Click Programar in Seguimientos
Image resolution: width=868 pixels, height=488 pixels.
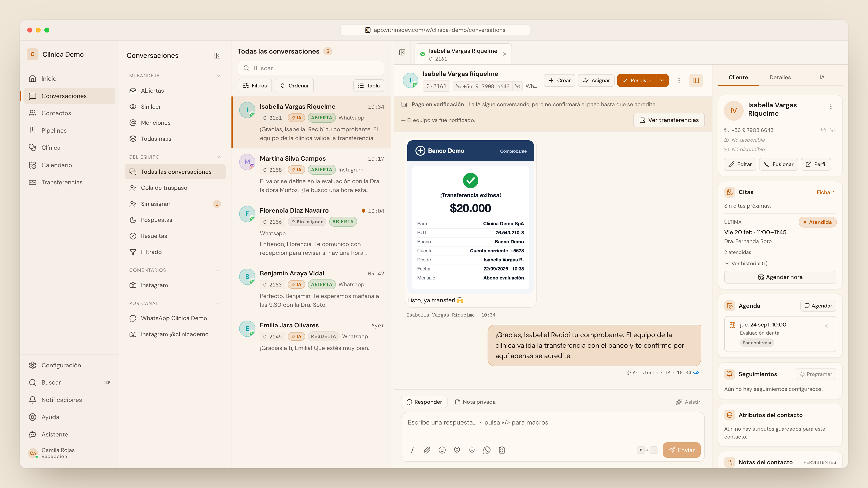click(x=816, y=374)
